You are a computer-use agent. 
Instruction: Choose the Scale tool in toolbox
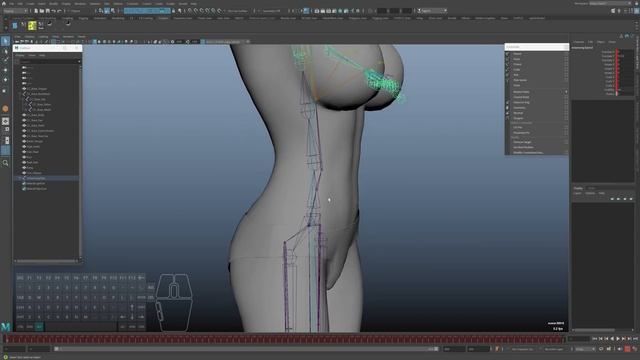5,90
